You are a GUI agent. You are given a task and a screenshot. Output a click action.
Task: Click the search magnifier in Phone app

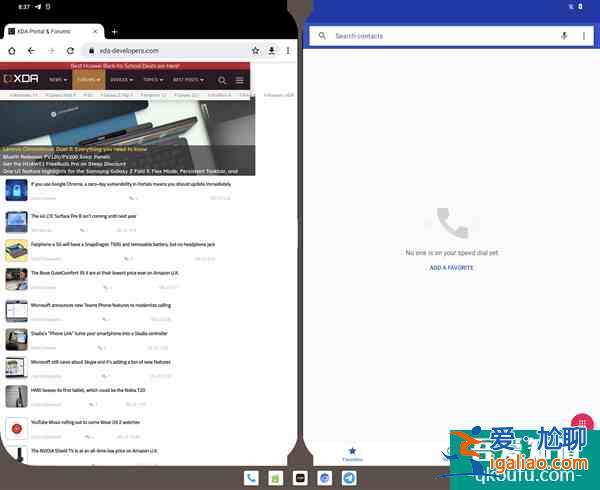[x=322, y=36]
